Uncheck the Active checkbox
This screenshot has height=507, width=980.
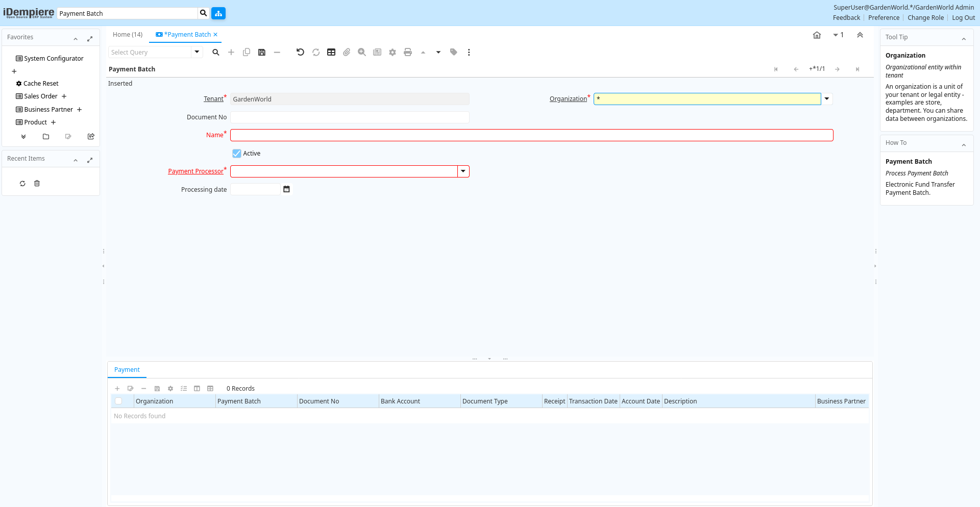(x=237, y=154)
